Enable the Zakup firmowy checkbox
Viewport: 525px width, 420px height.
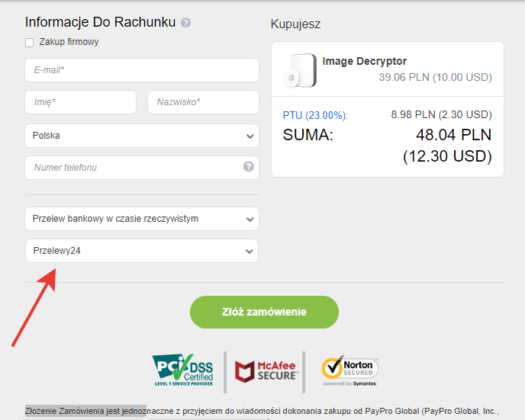pyautogui.click(x=30, y=43)
